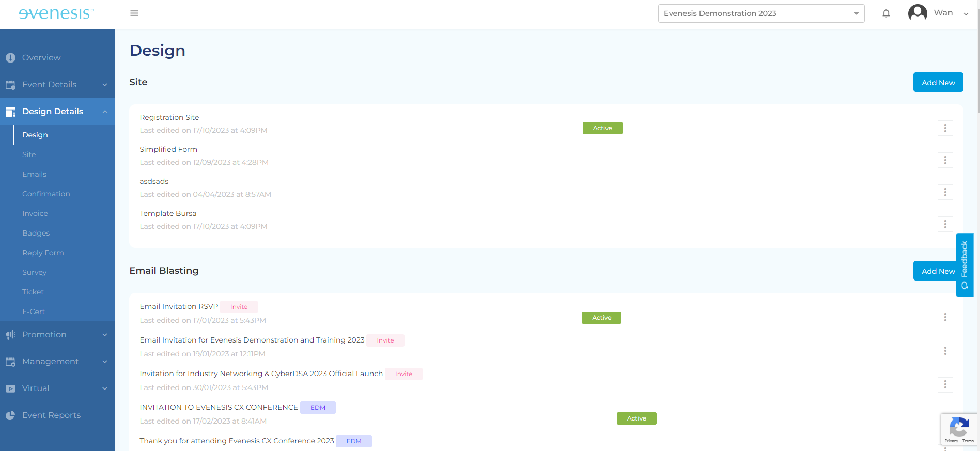Open options menu for Registration Site
The width and height of the screenshot is (980, 451).
click(x=945, y=128)
